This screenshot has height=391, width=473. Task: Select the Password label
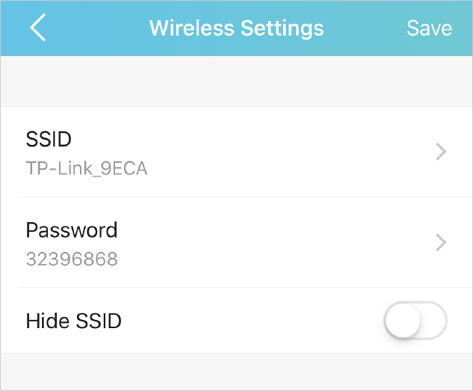coord(72,230)
